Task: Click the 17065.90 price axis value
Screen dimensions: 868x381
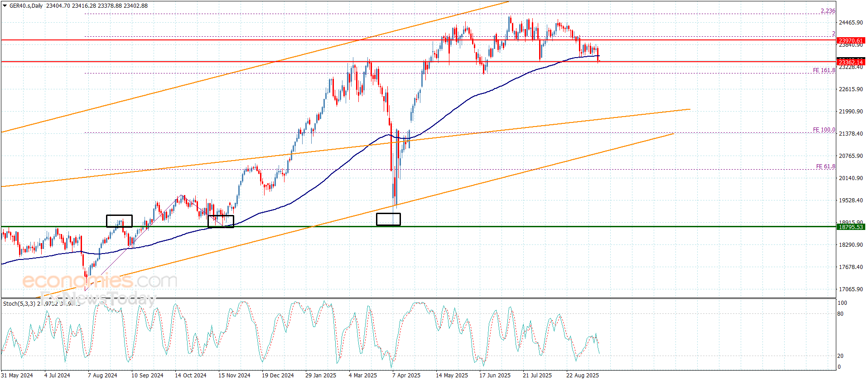Action: [851, 289]
